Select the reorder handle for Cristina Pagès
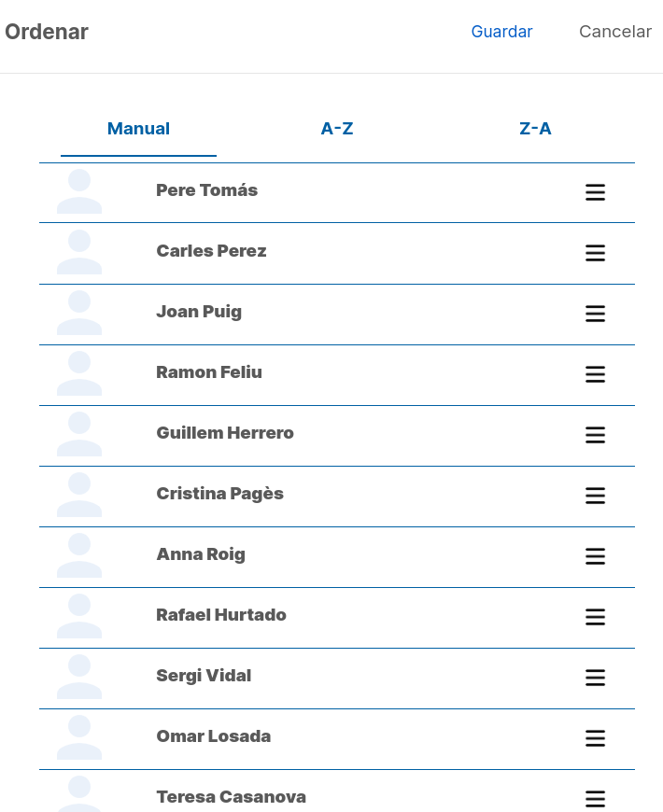 pos(595,495)
